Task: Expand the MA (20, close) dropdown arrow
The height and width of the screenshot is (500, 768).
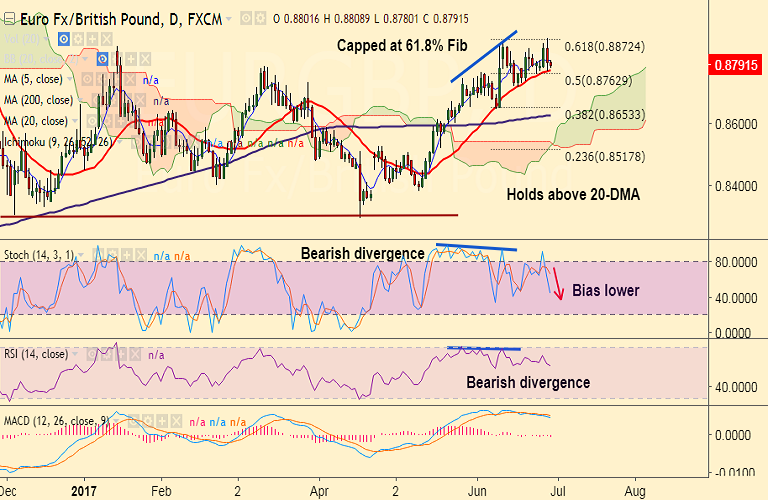Action: (75, 120)
